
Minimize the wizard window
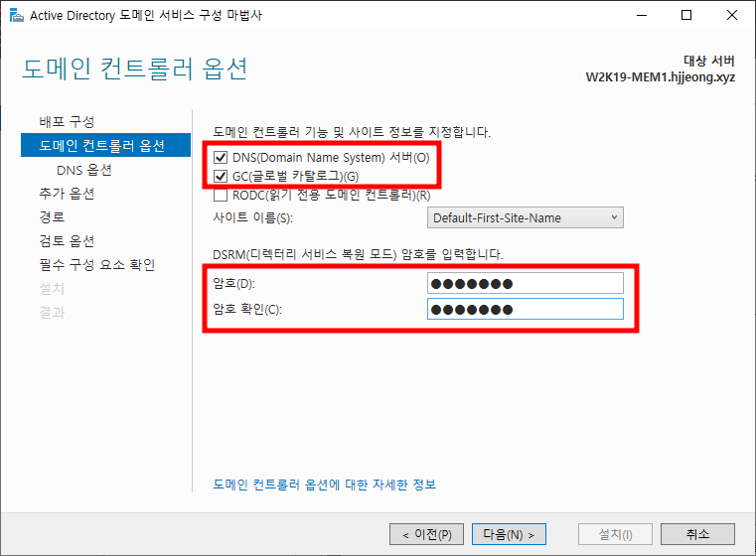(642, 16)
